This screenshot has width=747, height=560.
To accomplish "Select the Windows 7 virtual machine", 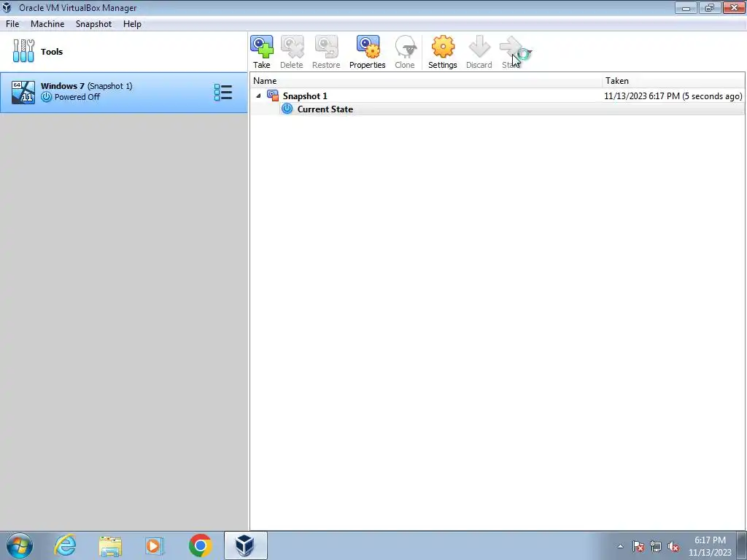I will click(124, 93).
